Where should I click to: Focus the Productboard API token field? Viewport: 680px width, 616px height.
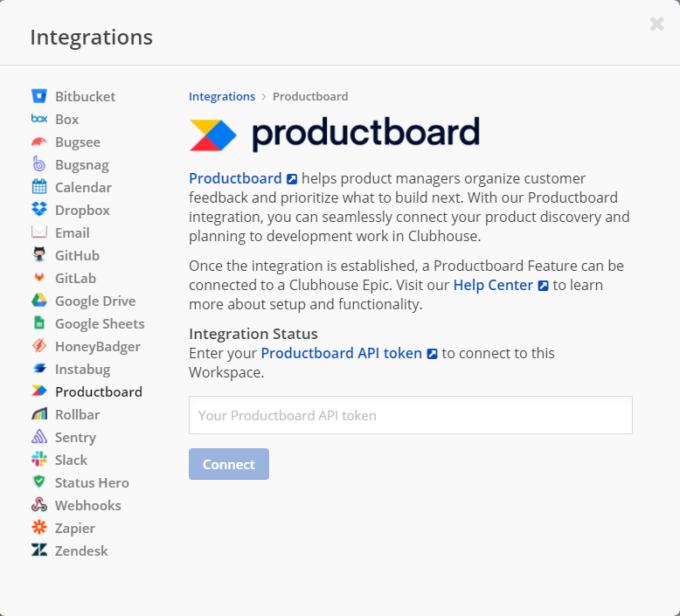(411, 415)
